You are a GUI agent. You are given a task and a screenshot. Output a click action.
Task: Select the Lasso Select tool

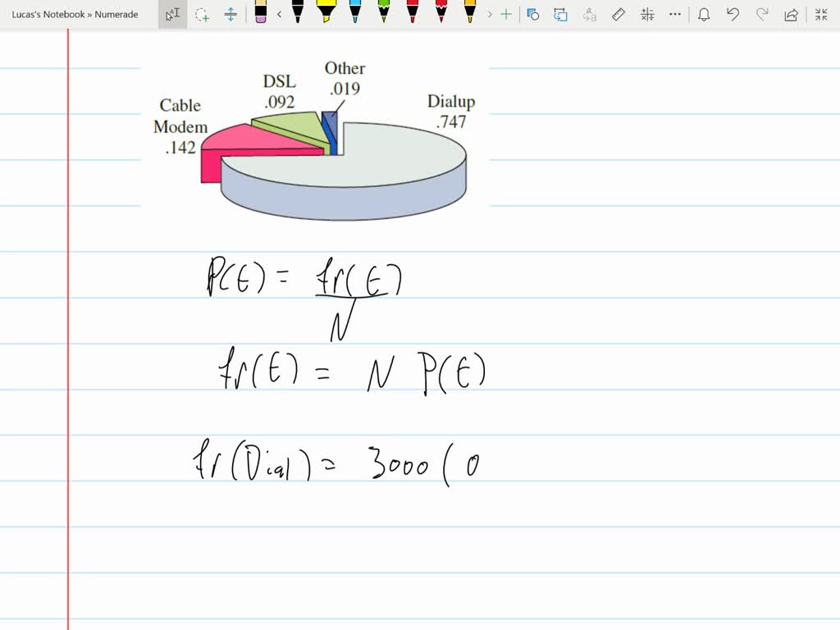pyautogui.click(x=202, y=14)
